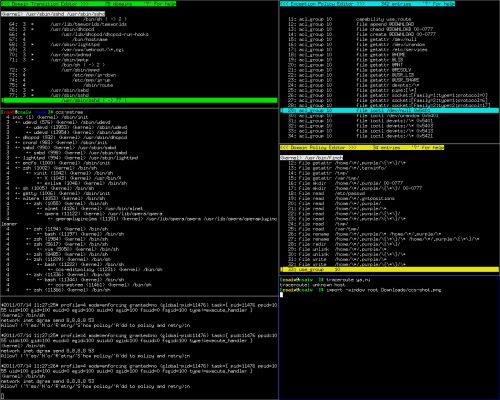Select exception row 12 file append

click(351, 24)
